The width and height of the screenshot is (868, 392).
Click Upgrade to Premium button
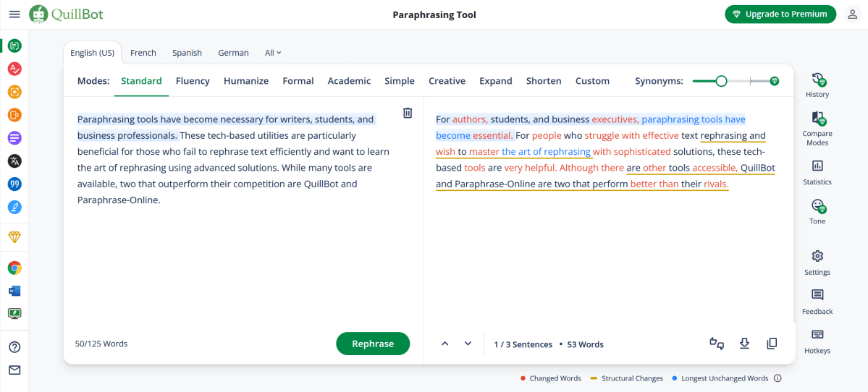[x=780, y=14]
